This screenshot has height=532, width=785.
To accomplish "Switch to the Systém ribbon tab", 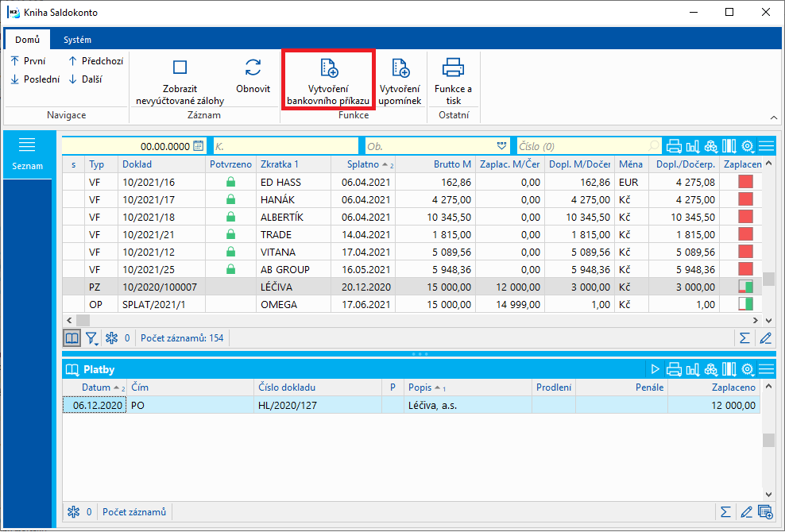I will 77,40.
